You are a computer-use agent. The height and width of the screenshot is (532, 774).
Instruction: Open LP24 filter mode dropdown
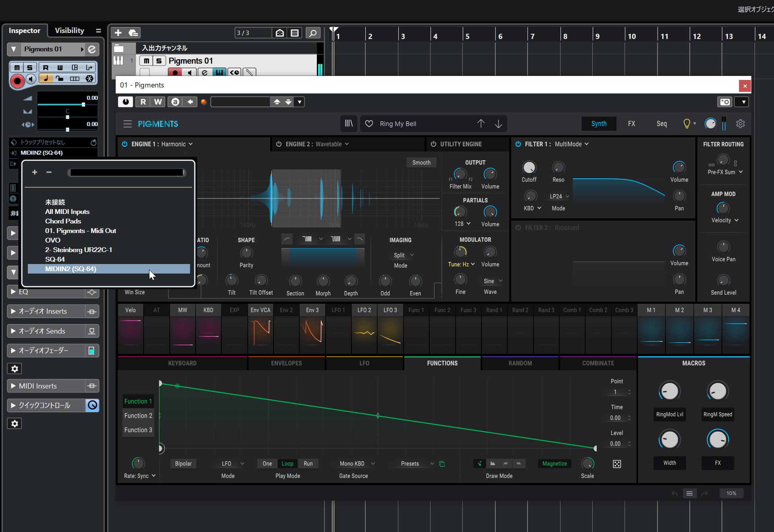click(x=559, y=196)
